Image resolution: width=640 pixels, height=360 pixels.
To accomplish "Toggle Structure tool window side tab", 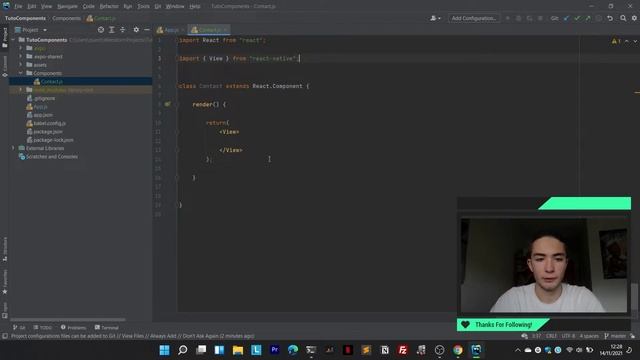I will click(4, 249).
